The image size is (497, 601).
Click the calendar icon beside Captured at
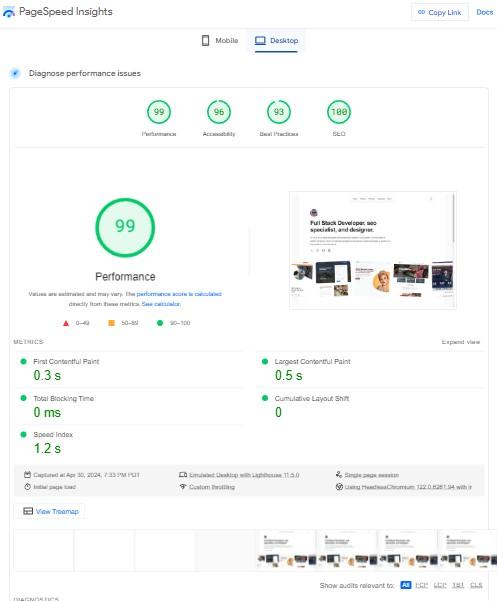(27, 475)
